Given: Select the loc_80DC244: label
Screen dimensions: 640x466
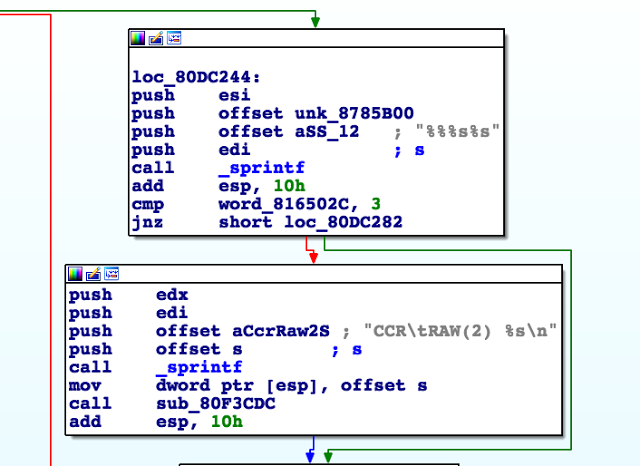Looking at the screenshot, I should pyautogui.click(x=196, y=77).
